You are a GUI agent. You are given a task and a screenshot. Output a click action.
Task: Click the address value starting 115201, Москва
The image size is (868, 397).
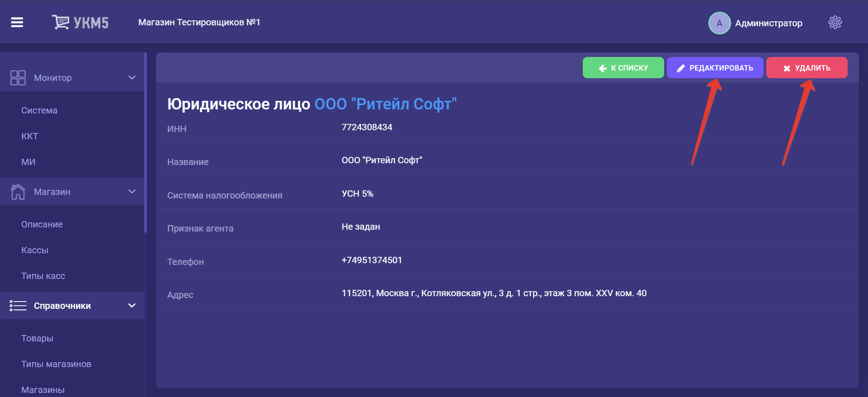tap(494, 293)
